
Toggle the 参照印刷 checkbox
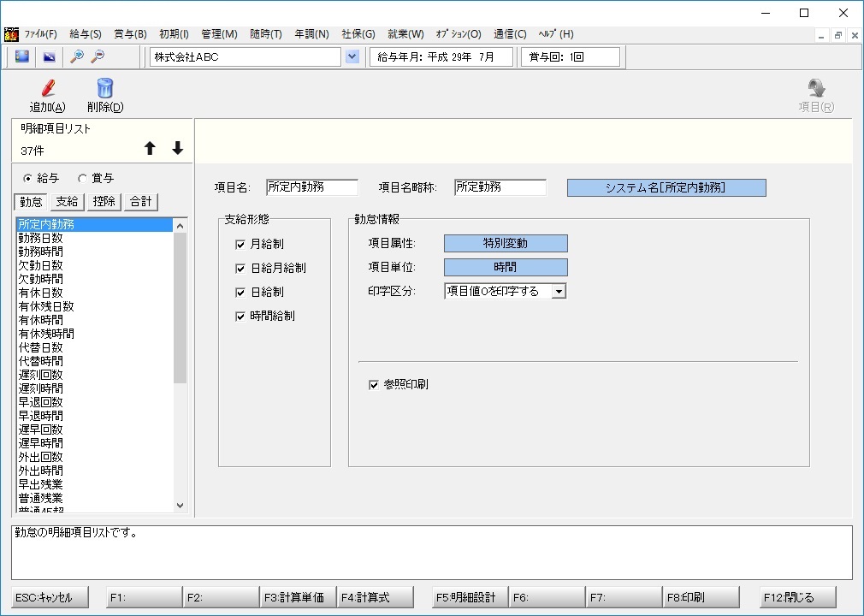click(x=373, y=385)
